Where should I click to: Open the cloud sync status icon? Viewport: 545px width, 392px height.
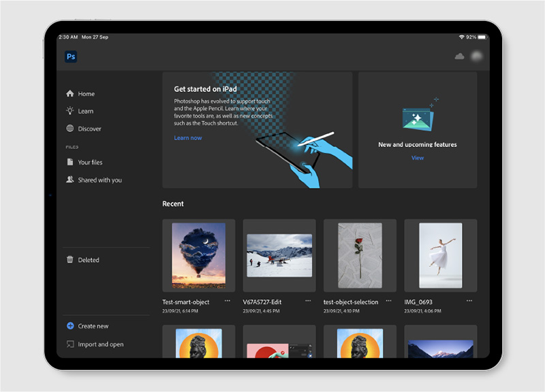[459, 56]
